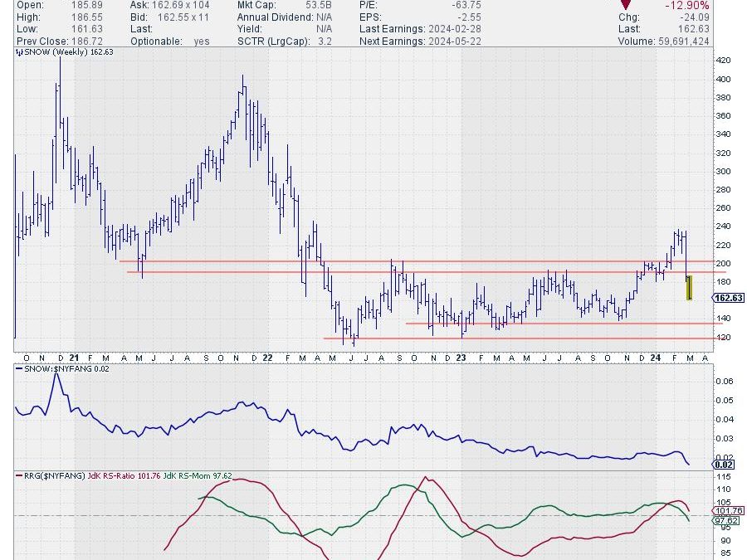Click the 97.62 RS-Mom axis tag

click(x=726, y=520)
